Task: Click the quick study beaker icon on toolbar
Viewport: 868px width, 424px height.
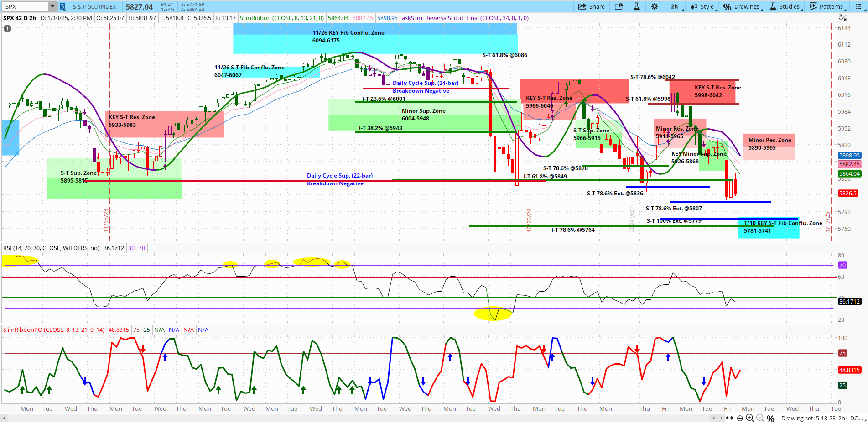Action: (636, 6)
